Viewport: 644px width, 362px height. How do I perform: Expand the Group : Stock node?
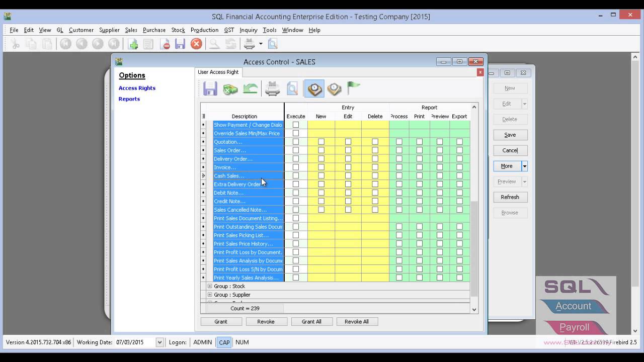210,286
